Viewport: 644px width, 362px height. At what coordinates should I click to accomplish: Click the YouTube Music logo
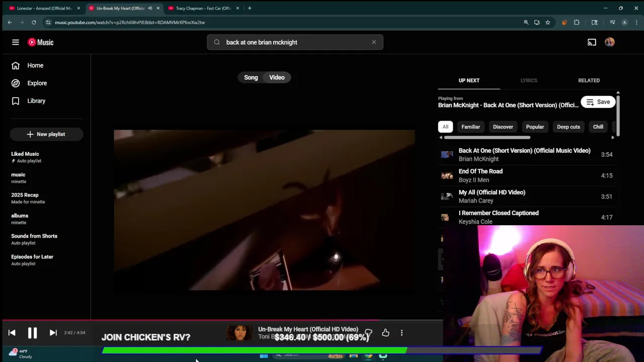41,42
